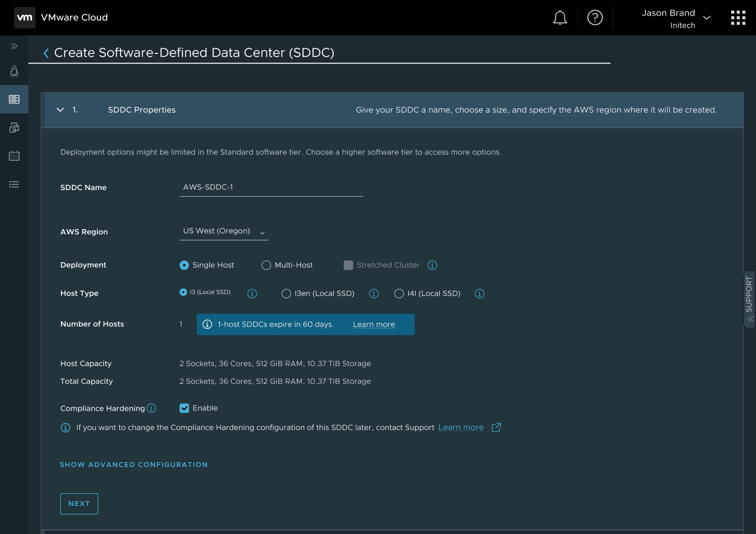The image size is (756, 534).
Task: Select Multi-Host deployment
Action: pos(266,265)
